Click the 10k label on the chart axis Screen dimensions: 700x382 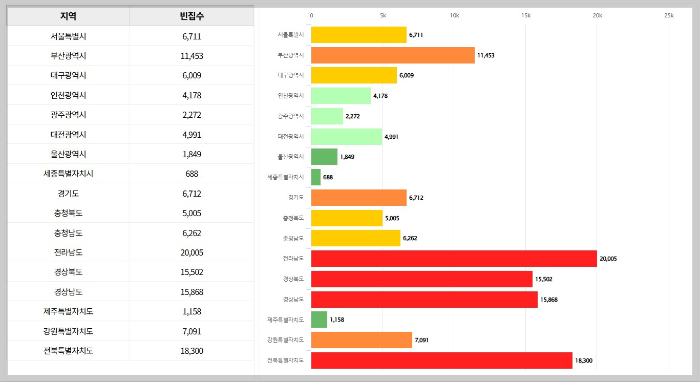[454, 16]
